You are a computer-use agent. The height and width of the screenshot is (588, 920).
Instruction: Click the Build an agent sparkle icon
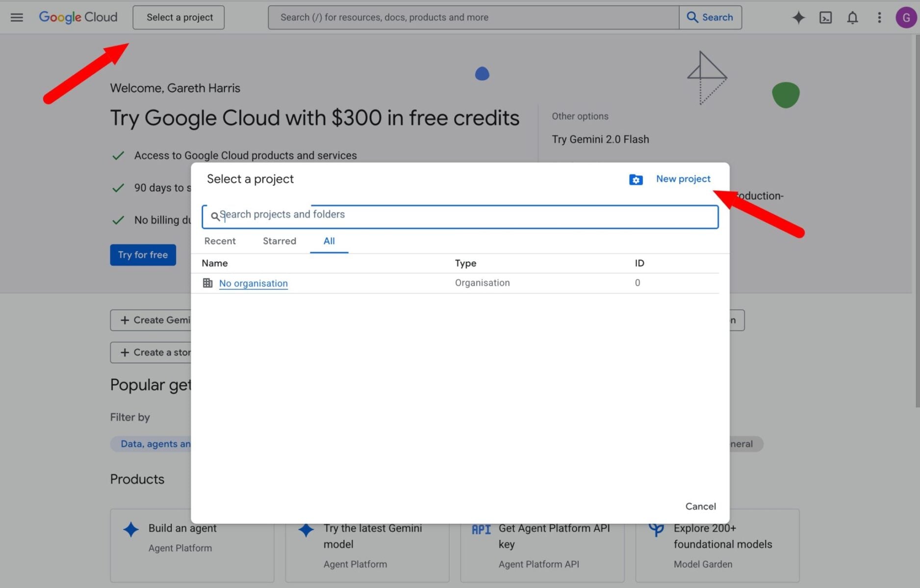pyautogui.click(x=130, y=530)
